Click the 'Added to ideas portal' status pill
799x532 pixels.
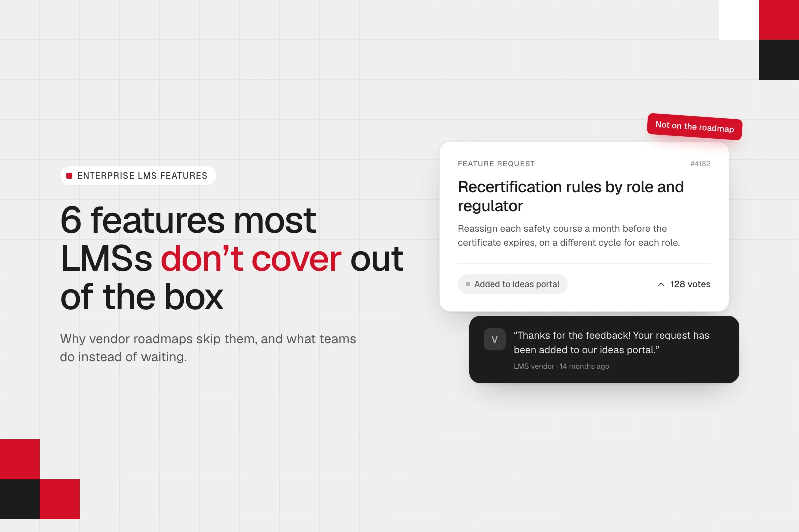click(512, 284)
